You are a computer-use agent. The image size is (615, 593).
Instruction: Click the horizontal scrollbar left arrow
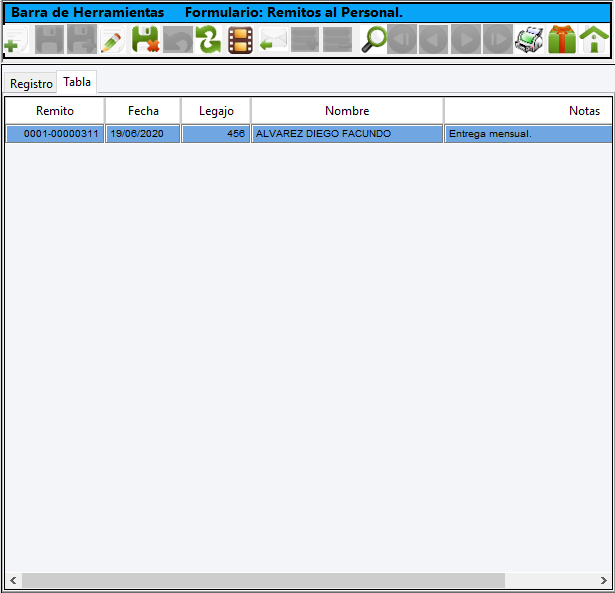pyautogui.click(x=13, y=580)
